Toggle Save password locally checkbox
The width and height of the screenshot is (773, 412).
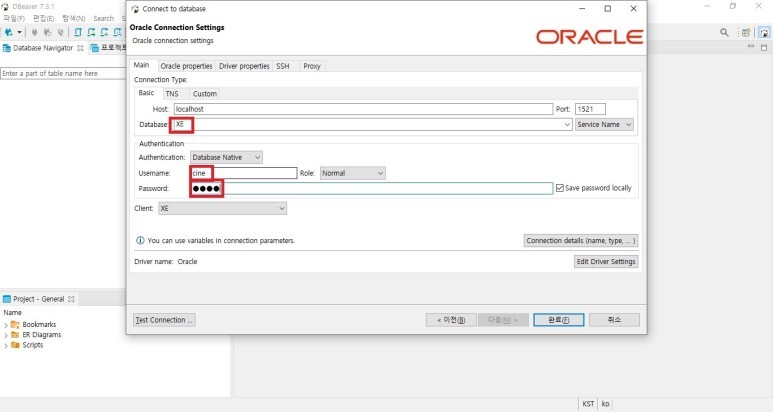pos(560,188)
